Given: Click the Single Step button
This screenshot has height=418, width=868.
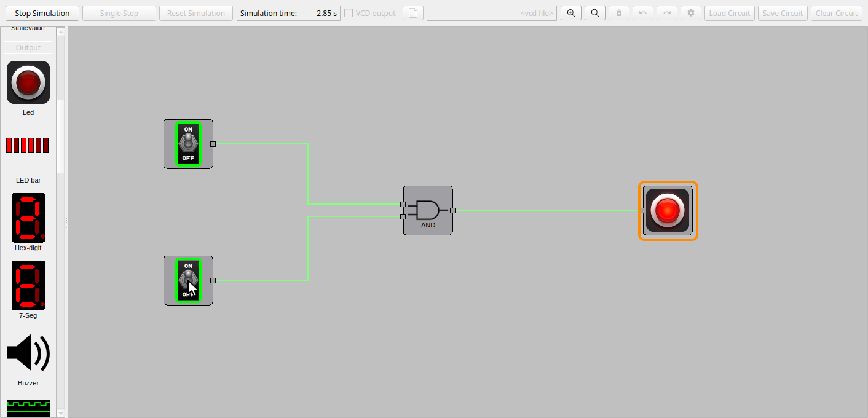Looking at the screenshot, I should pos(119,14).
